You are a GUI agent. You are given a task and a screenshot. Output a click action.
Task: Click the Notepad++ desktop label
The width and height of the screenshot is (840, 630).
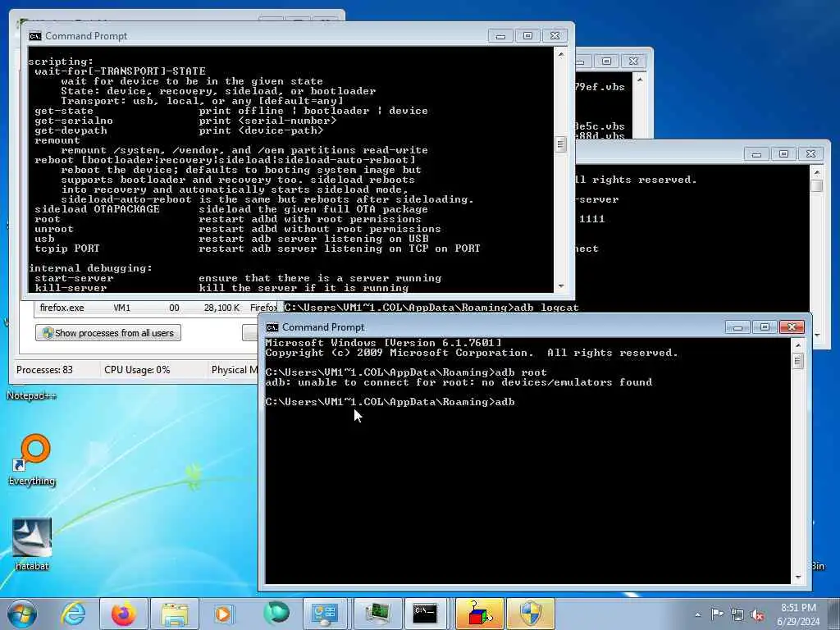(x=31, y=395)
